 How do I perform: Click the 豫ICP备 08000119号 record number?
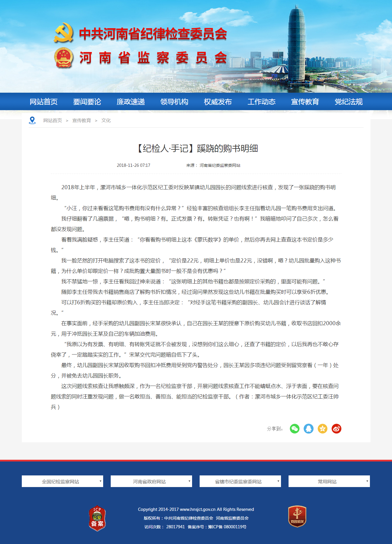pos(227,527)
